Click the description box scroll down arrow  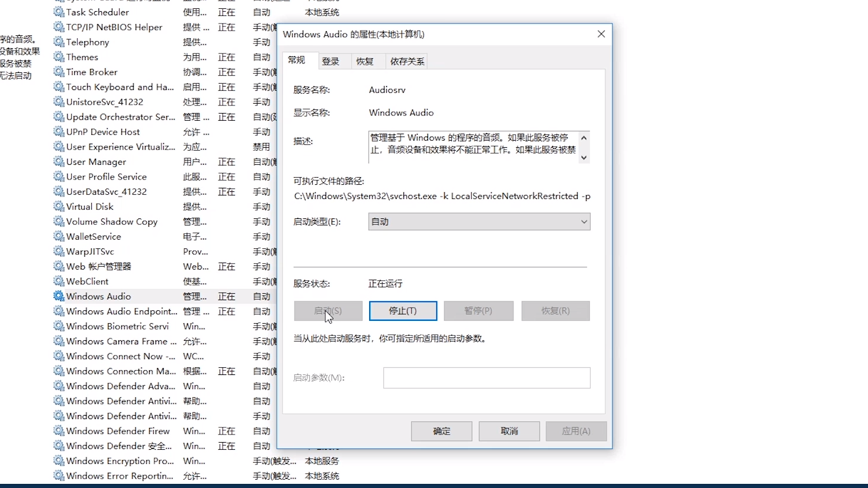tap(584, 157)
